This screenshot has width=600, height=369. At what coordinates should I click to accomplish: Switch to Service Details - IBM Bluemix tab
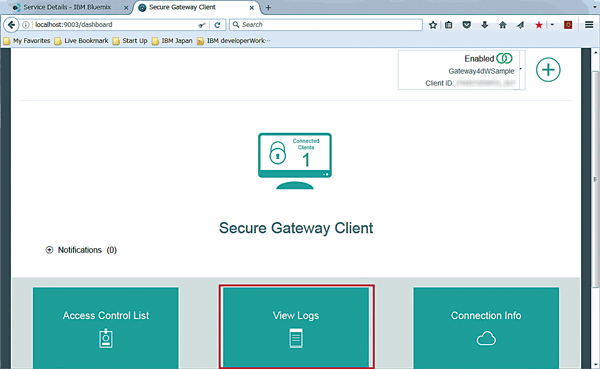(67, 7)
